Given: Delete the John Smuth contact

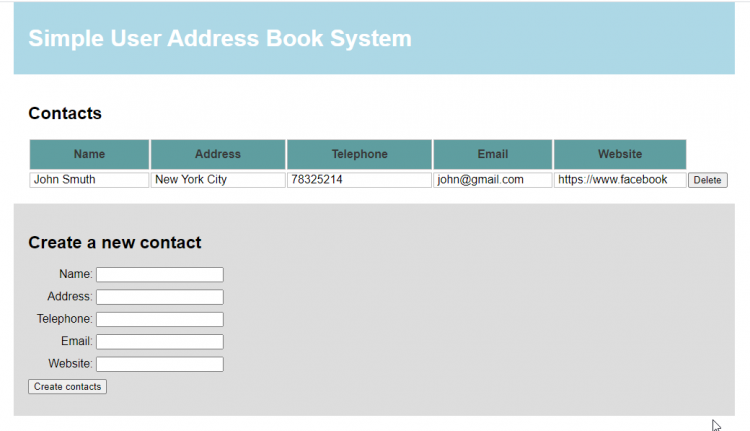Looking at the screenshot, I should click(x=707, y=180).
